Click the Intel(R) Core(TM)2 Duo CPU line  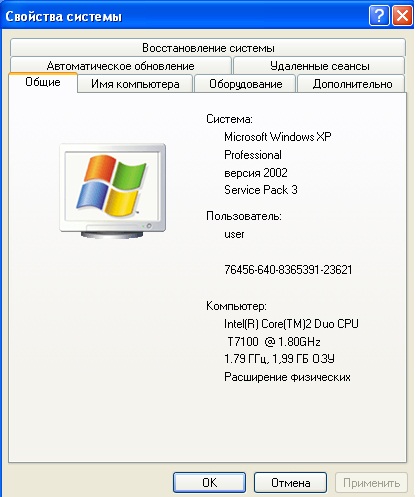coord(291,324)
